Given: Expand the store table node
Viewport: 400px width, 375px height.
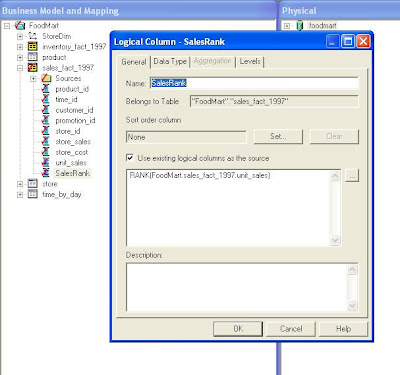Looking at the screenshot, I should click(20, 184).
